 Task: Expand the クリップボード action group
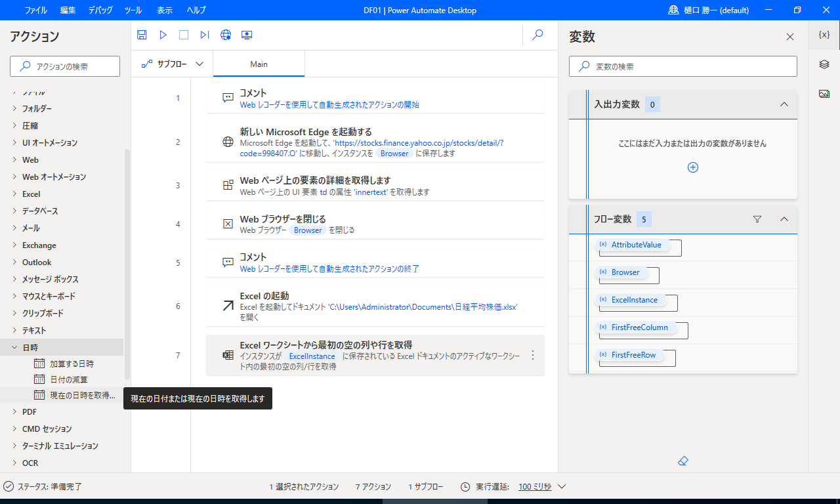pos(14,313)
